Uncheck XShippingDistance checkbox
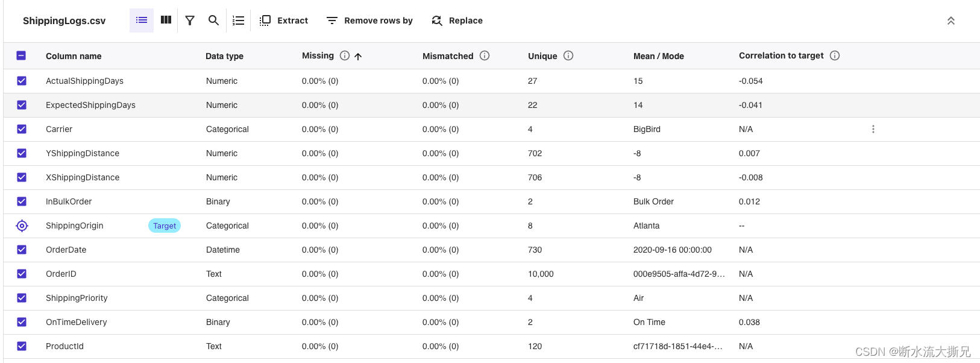 22,177
